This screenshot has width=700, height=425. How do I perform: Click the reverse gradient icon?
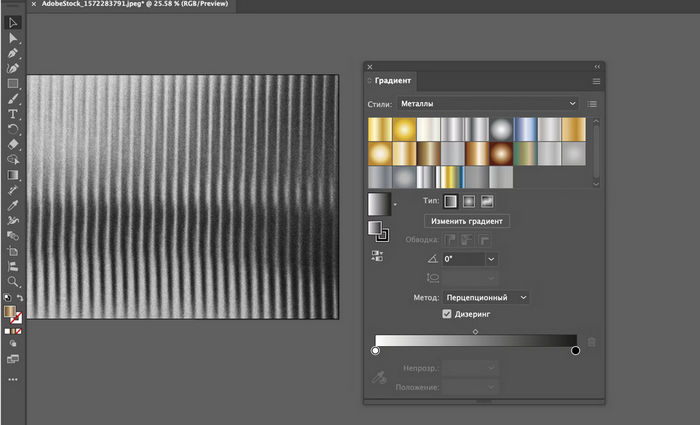tap(377, 256)
